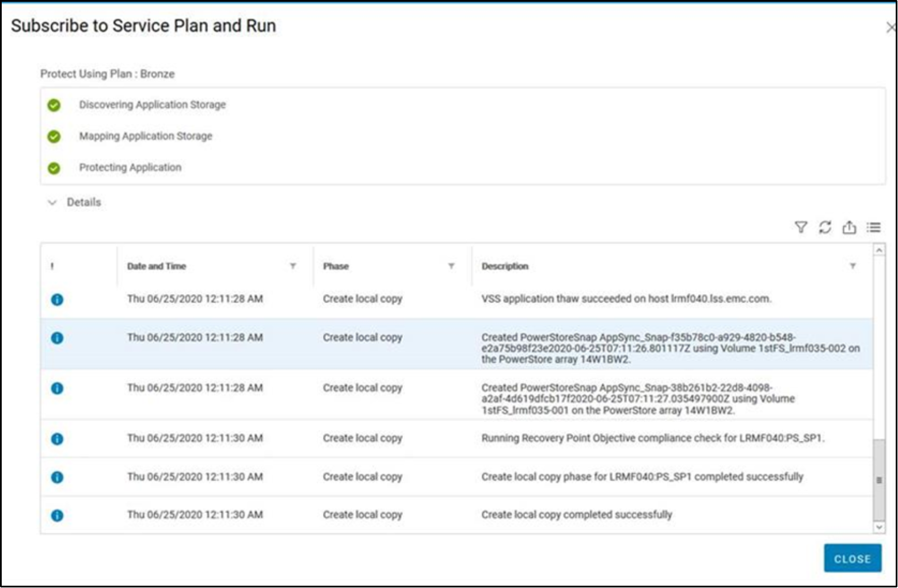Viewport: 898px width, 588px height.
Task: Click the '!' column header
Action: (52, 266)
